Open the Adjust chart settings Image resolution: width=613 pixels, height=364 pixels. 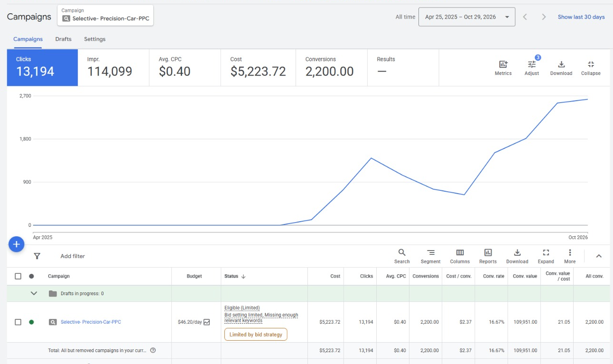532,68
